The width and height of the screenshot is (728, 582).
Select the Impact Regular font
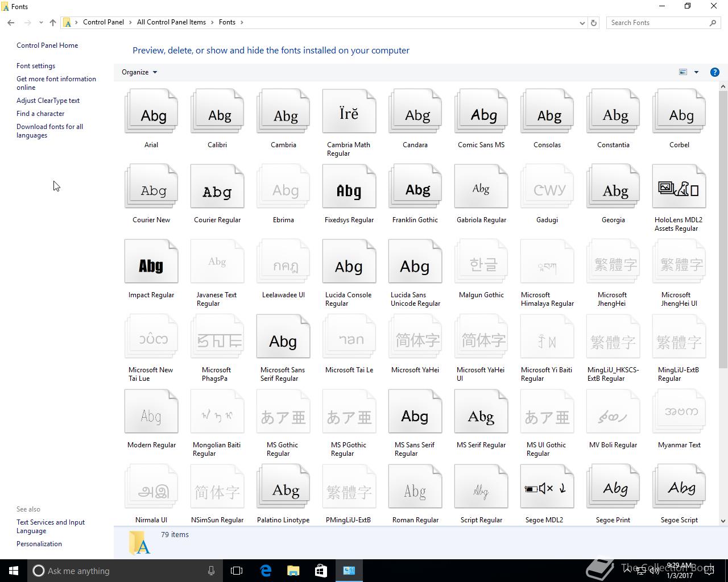pyautogui.click(x=151, y=261)
